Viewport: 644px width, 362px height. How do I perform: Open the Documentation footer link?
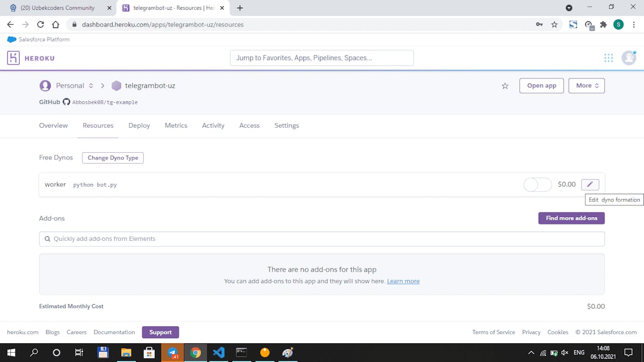point(114,332)
